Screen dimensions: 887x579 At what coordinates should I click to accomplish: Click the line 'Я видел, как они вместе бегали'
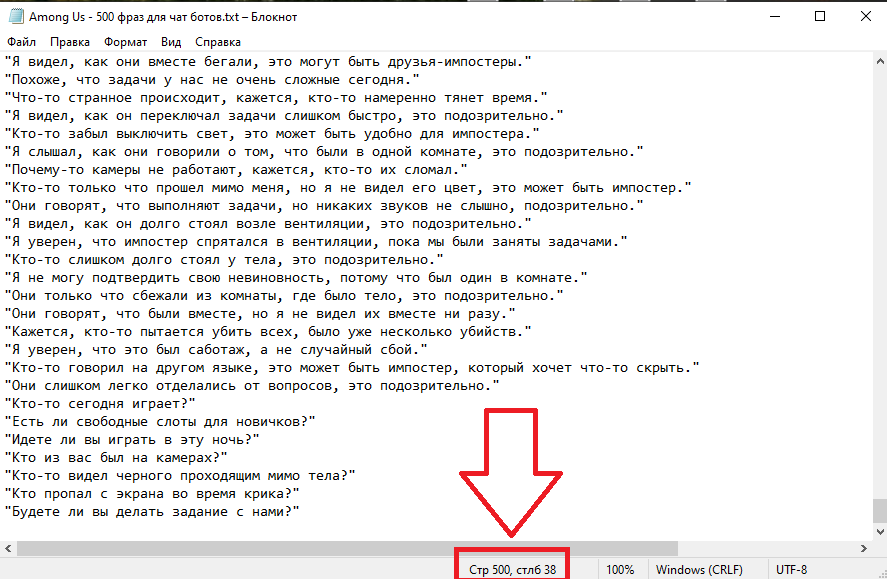(268, 62)
